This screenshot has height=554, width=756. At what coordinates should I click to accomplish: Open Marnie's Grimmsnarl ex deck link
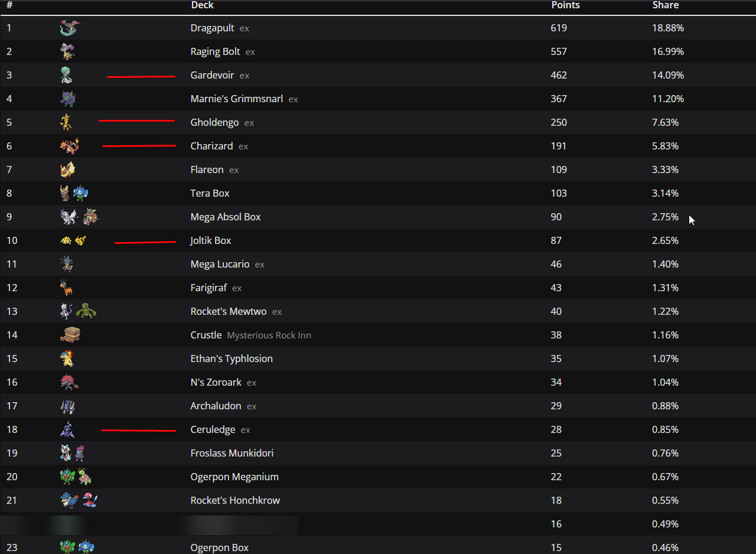point(244,99)
